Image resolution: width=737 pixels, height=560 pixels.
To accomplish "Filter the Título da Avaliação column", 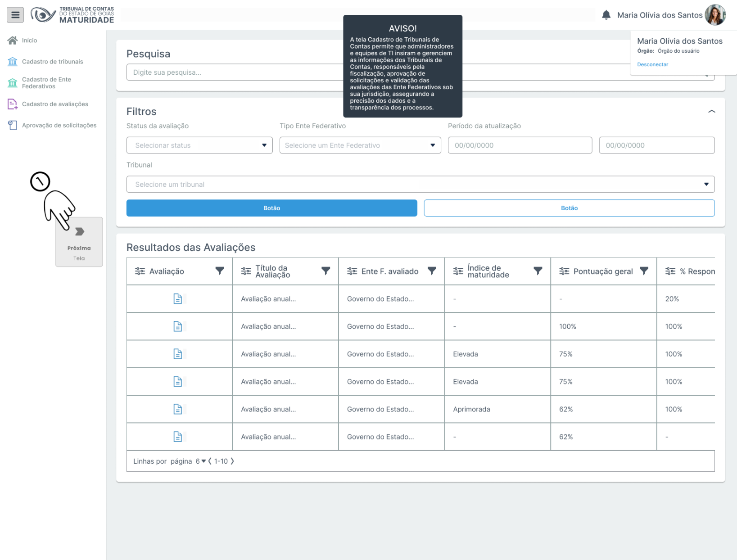I will coord(326,271).
